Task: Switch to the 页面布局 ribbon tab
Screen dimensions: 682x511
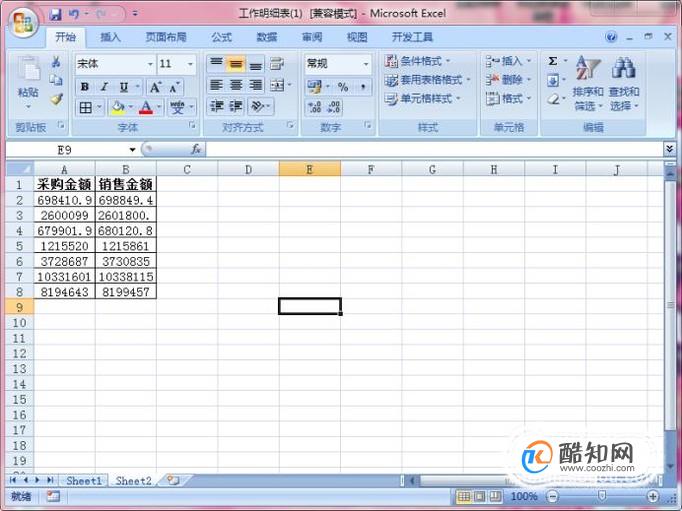Action: click(166, 37)
